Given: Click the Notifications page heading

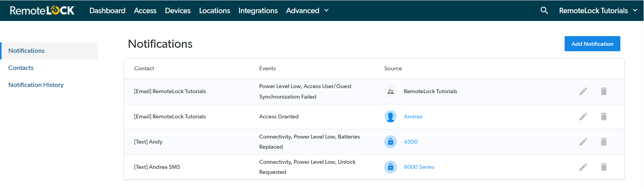Looking at the screenshot, I should coord(160,44).
